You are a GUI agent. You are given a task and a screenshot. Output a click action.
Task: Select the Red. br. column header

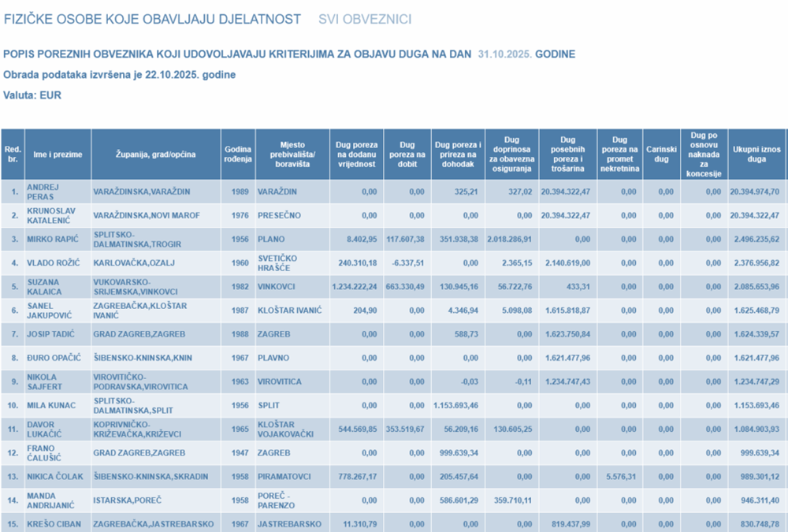[13, 154]
